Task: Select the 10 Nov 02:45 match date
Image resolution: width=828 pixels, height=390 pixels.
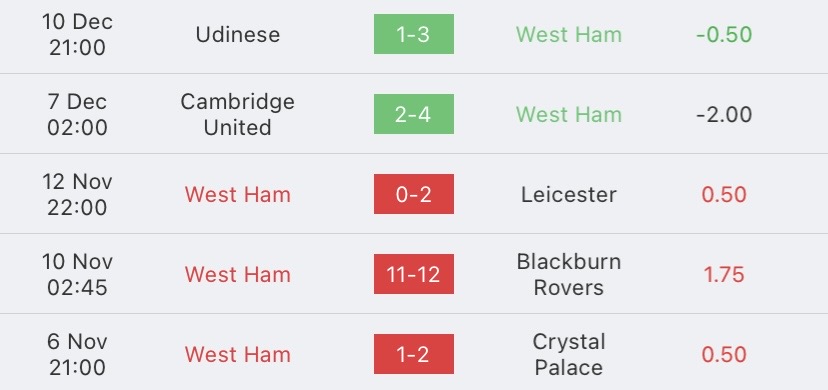Action: [77, 274]
